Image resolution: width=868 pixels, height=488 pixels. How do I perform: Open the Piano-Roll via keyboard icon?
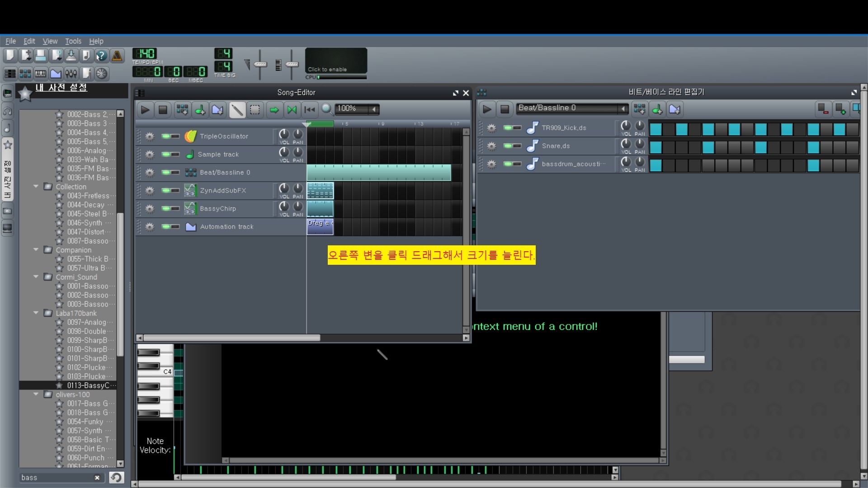[41, 73]
